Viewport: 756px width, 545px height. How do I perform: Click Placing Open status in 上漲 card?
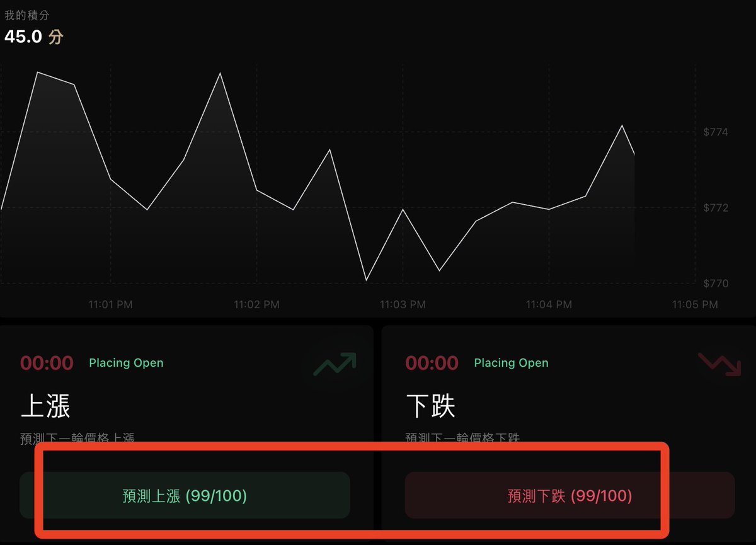(x=126, y=363)
